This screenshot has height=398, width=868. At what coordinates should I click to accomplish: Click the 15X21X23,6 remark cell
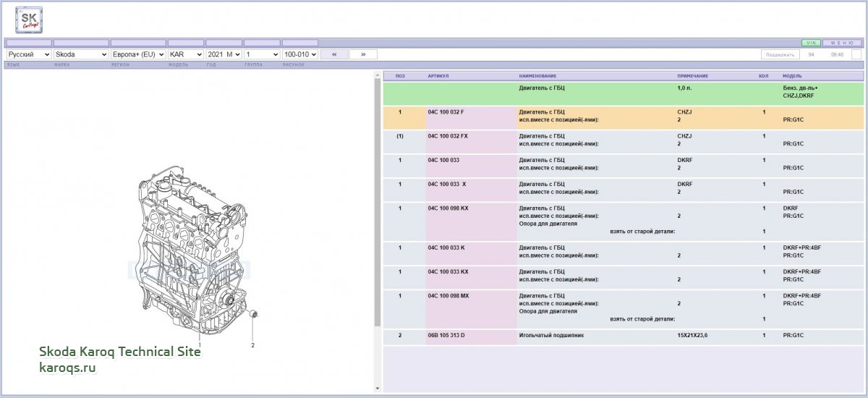point(692,336)
